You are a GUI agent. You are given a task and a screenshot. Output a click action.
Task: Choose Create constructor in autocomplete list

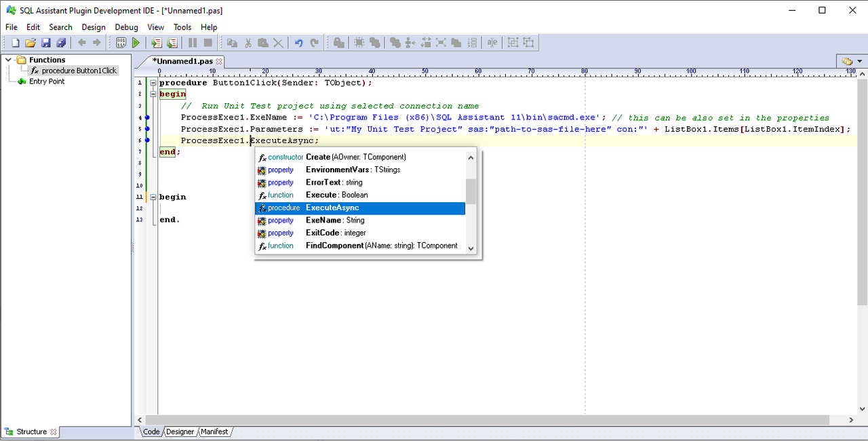pyautogui.click(x=360, y=157)
